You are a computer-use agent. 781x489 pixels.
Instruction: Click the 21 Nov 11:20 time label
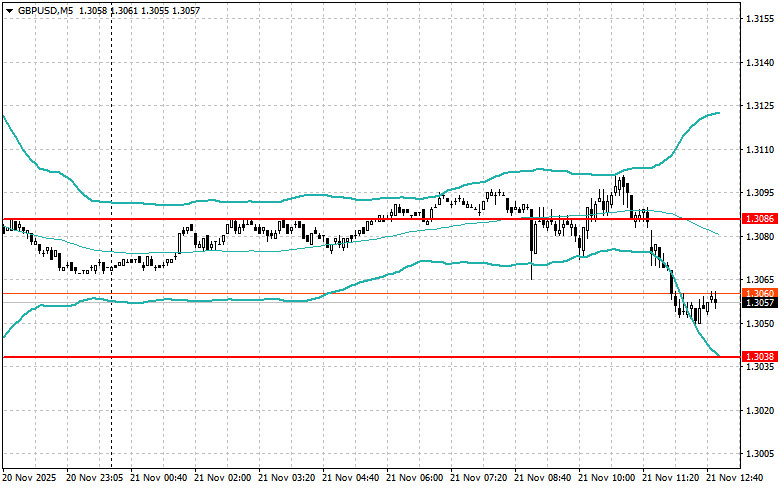point(670,478)
